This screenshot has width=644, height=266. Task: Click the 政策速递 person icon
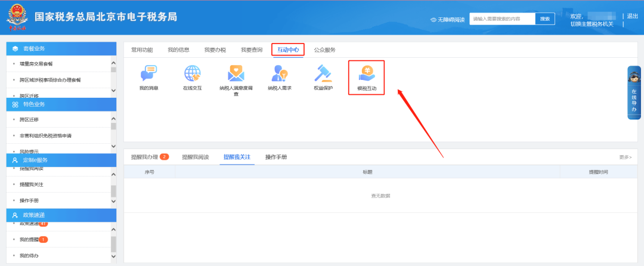pyautogui.click(x=15, y=215)
